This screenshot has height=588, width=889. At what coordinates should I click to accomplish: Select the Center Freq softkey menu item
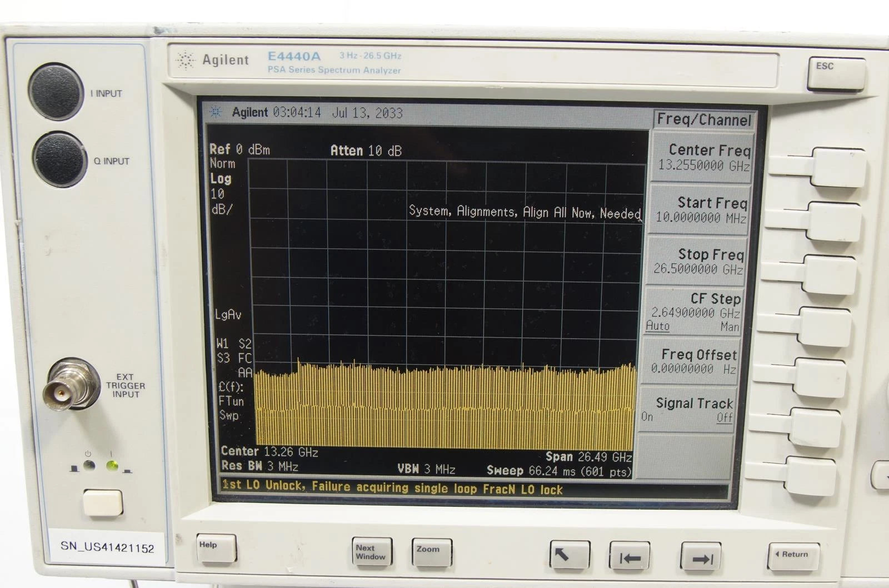coord(702,157)
